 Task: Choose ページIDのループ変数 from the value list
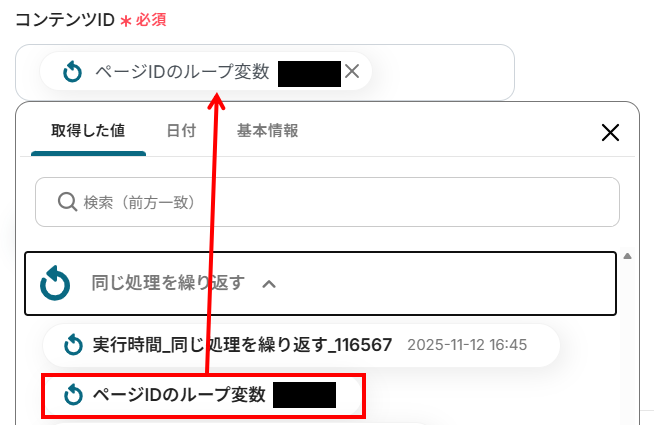click(204, 395)
